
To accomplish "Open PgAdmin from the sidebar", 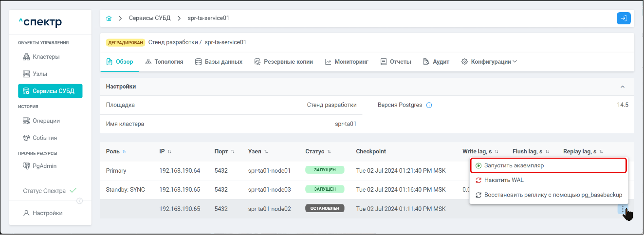I will tap(44, 166).
